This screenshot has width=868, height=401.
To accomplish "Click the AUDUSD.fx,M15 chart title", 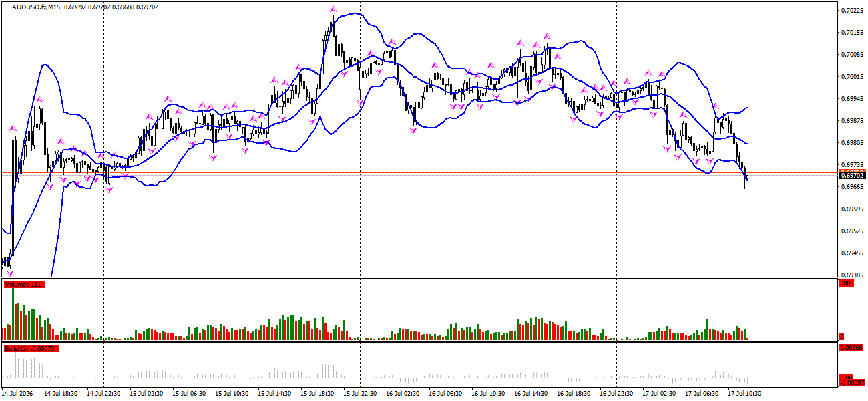I will click(x=36, y=7).
